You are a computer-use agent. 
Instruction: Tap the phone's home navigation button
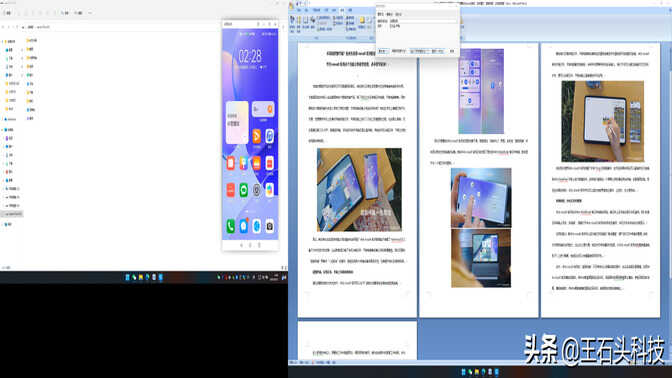pyautogui.click(x=250, y=245)
